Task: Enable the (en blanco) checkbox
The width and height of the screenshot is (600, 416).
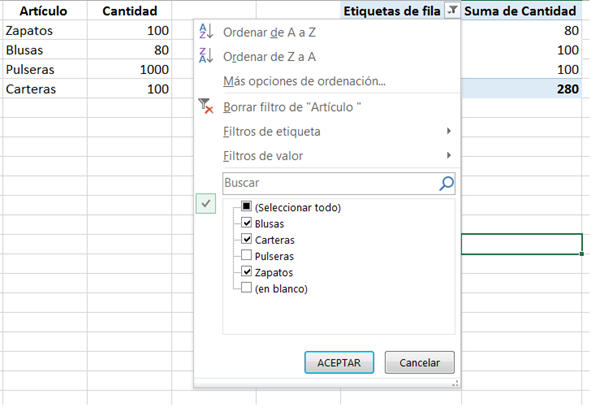Action: [x=247, y=288]
